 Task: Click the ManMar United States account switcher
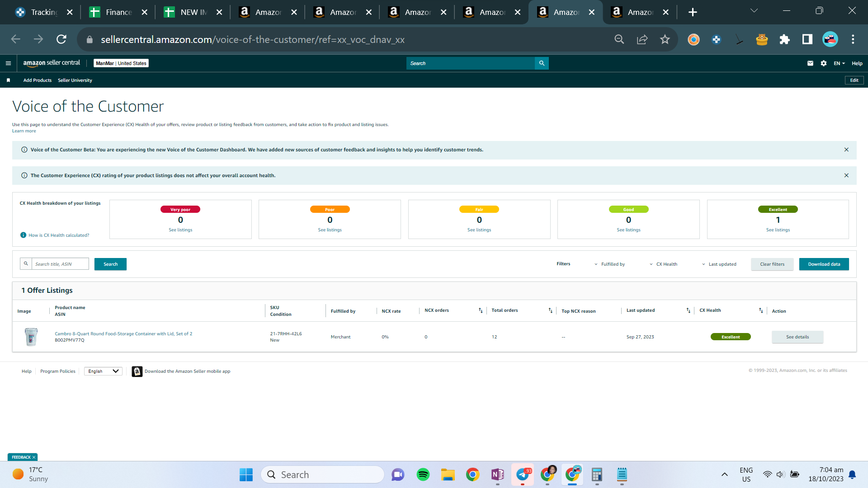121,63
